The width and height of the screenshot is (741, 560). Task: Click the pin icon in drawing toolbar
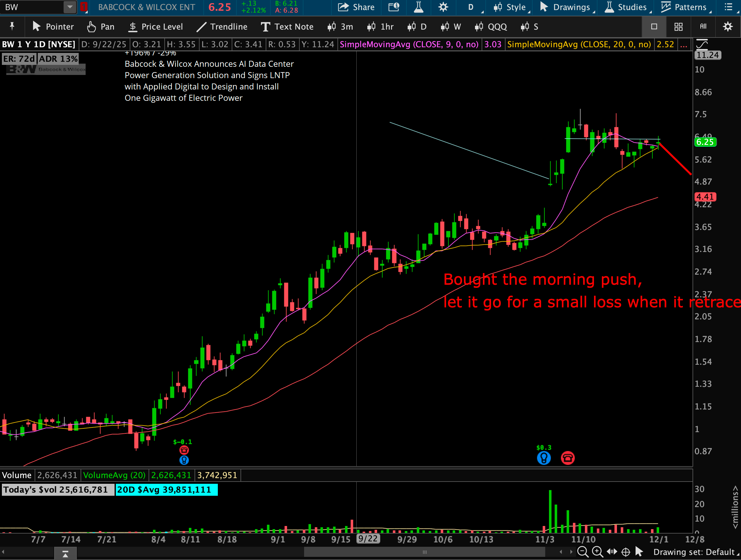(x=12, y=26)
